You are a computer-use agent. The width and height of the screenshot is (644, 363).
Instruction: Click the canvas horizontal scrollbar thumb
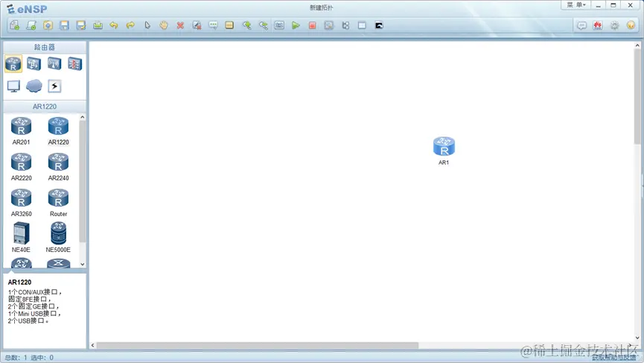click(x=258, y=345)
